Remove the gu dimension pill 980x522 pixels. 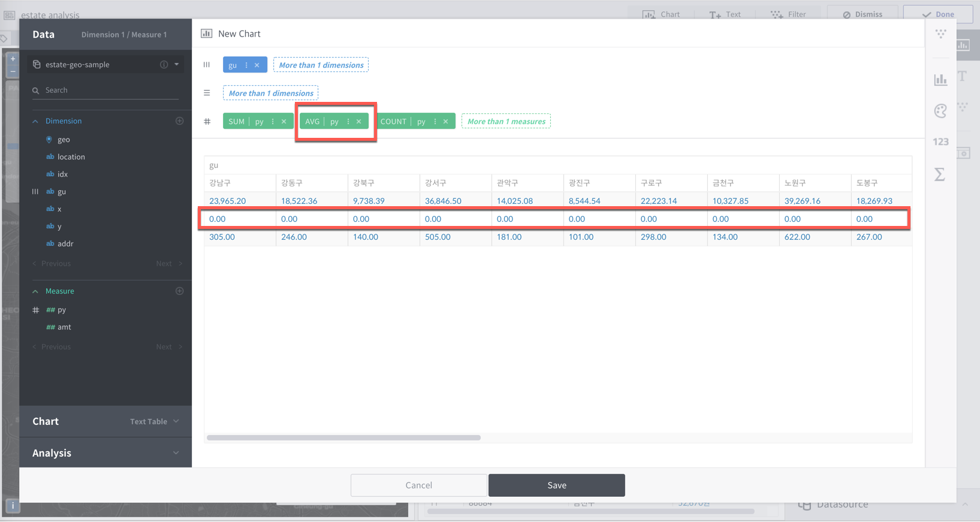click(257, 65)
